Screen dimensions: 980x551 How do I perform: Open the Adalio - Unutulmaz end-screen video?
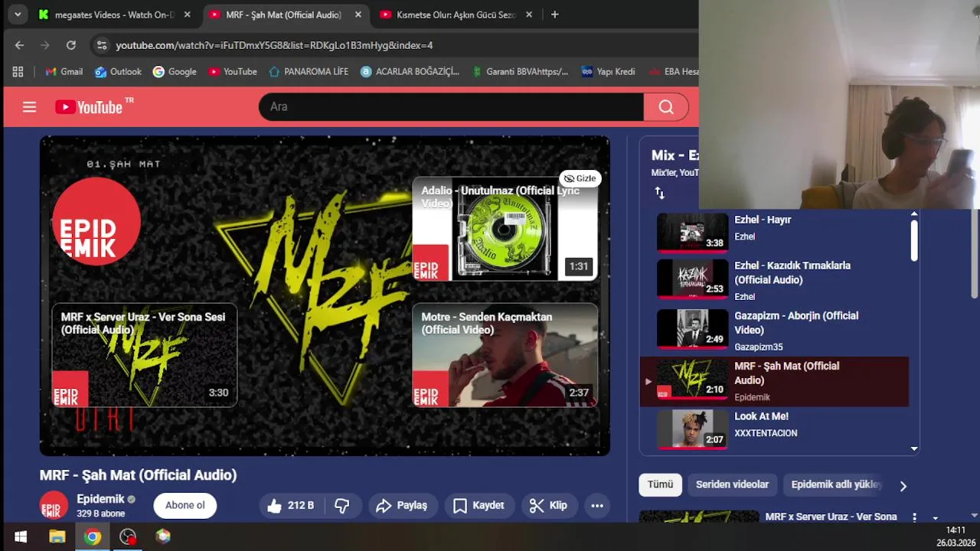coord(505,229)
